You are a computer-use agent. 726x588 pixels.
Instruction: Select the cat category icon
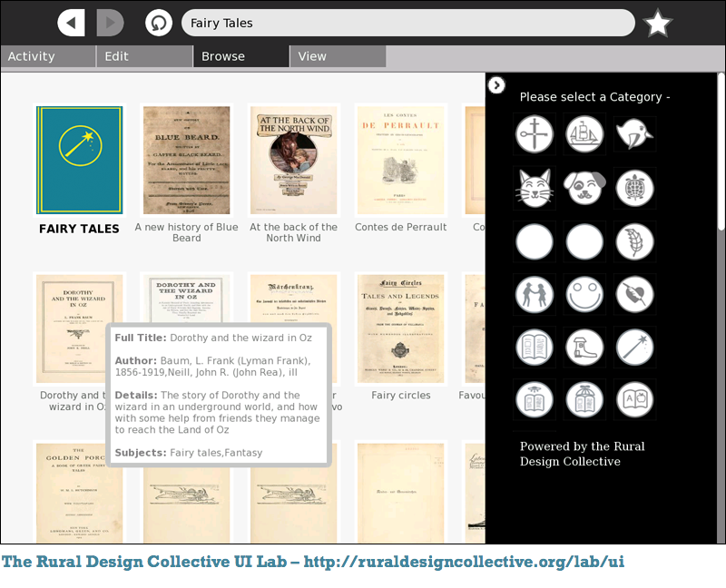535,188
